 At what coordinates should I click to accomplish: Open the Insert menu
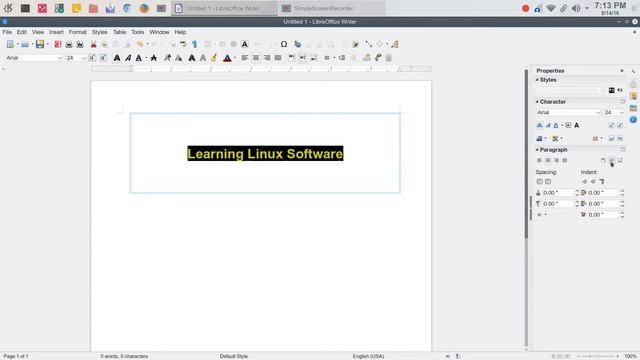(x=56, y=32)
